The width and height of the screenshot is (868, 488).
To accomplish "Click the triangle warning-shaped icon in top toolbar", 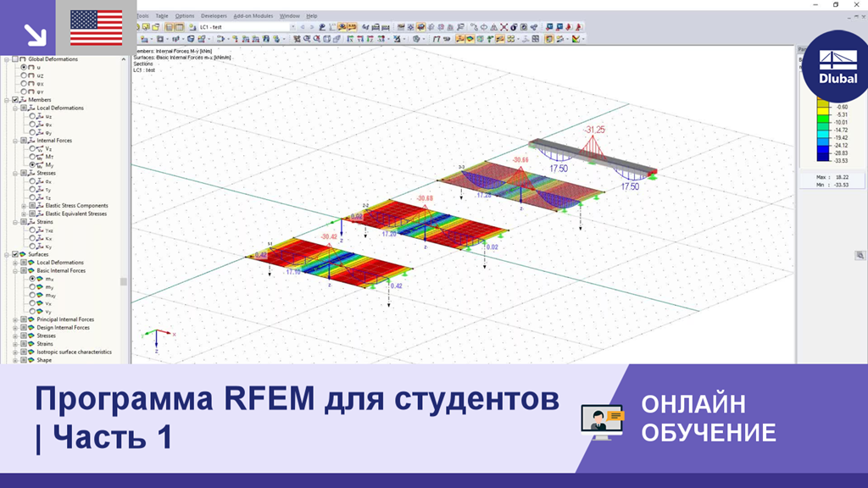I will 494,27.
